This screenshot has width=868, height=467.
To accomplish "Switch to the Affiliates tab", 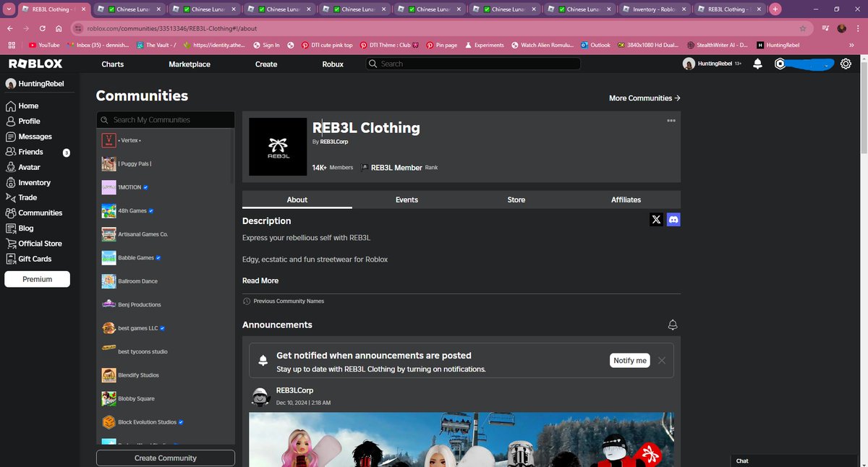I will [x=626, y=200].
